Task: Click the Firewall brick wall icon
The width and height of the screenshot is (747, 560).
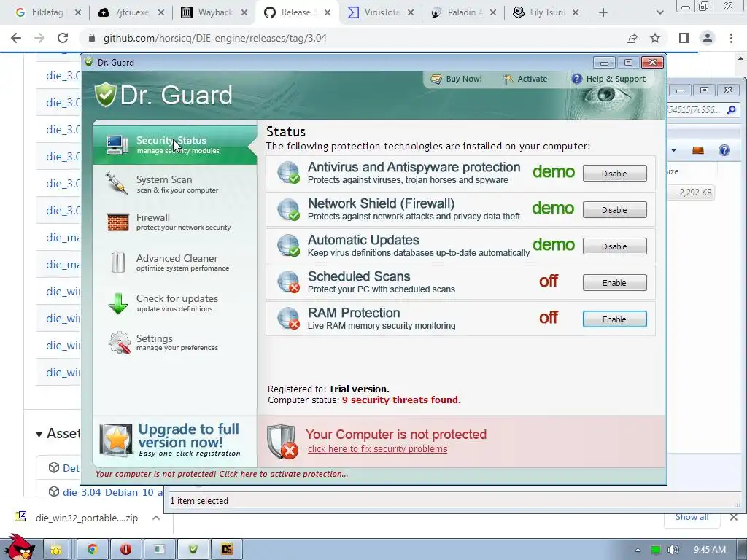Action: [x=117, y=222]
